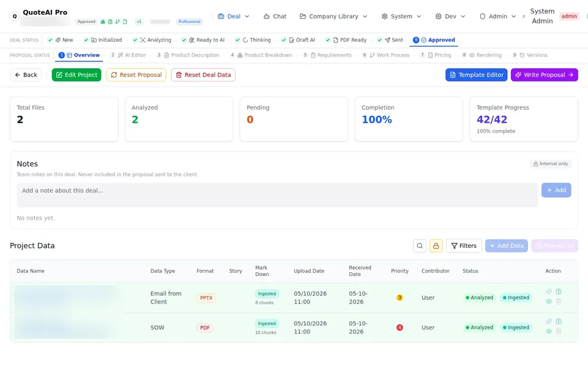The width and height of the screenshot is (588, 368).
Task: Click the green clipboard icon in header
Action: [x=110, y=22]
